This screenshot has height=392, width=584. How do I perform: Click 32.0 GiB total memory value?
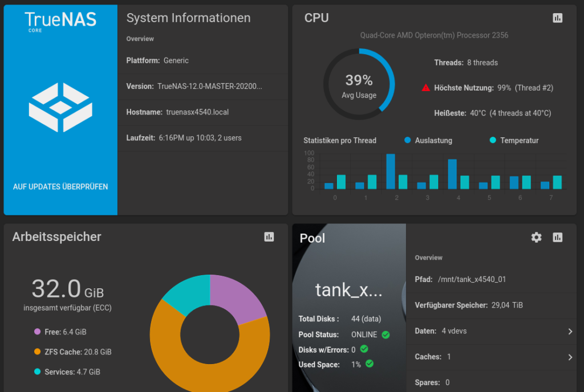click(68, 289)
